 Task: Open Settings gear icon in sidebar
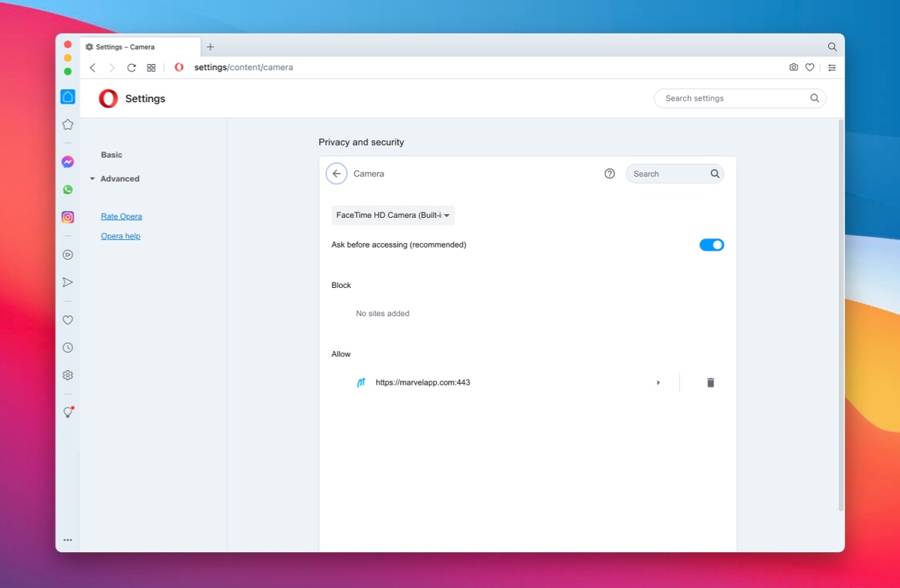point(68,375)
